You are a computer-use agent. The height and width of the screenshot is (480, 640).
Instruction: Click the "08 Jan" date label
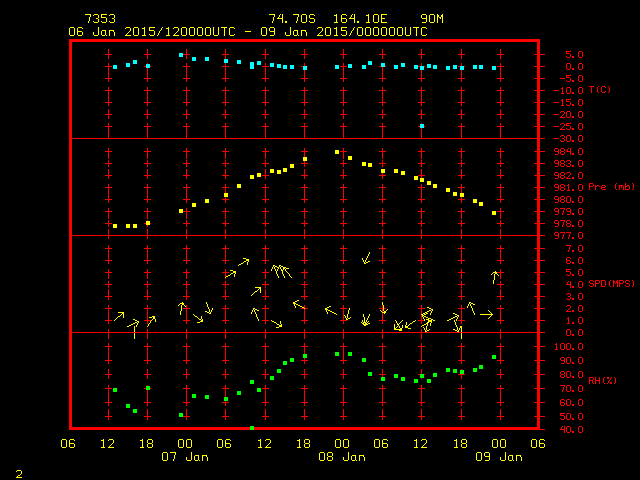(x=342, y=457)
